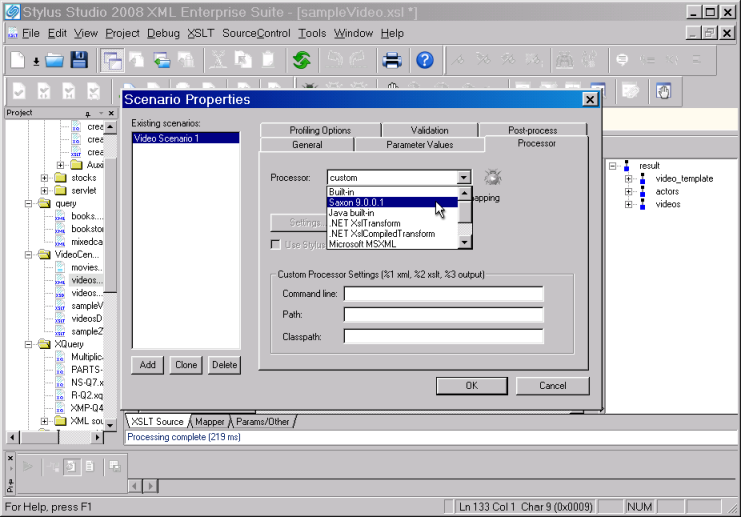Open the Debug menu
Screen dimensions: 741x517
(x=163, y=33)
